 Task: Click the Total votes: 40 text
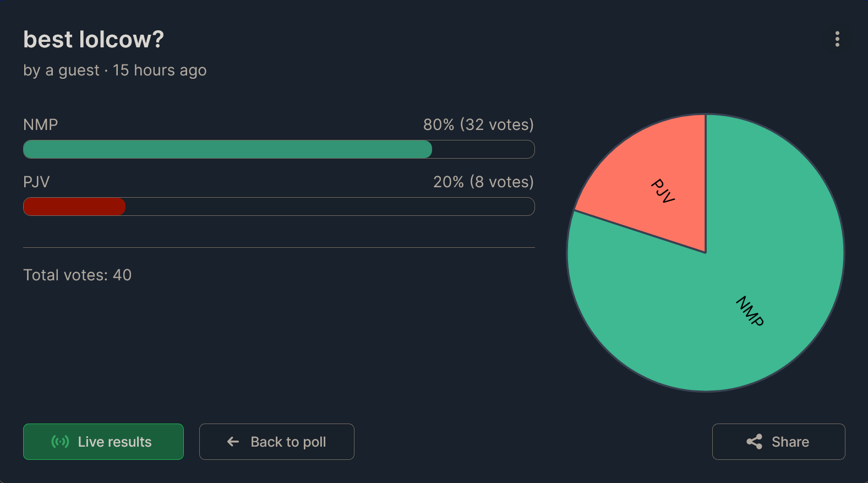[78, 275]
